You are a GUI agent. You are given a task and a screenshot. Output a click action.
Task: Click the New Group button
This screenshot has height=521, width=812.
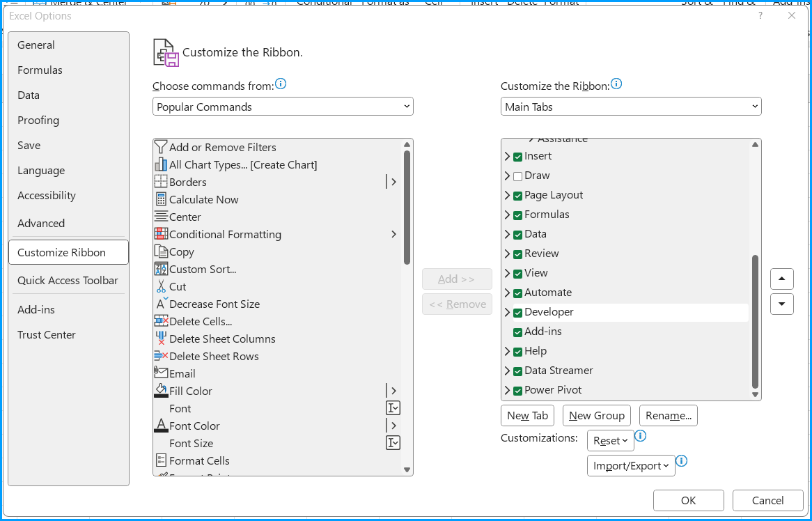tap(596, 415)
